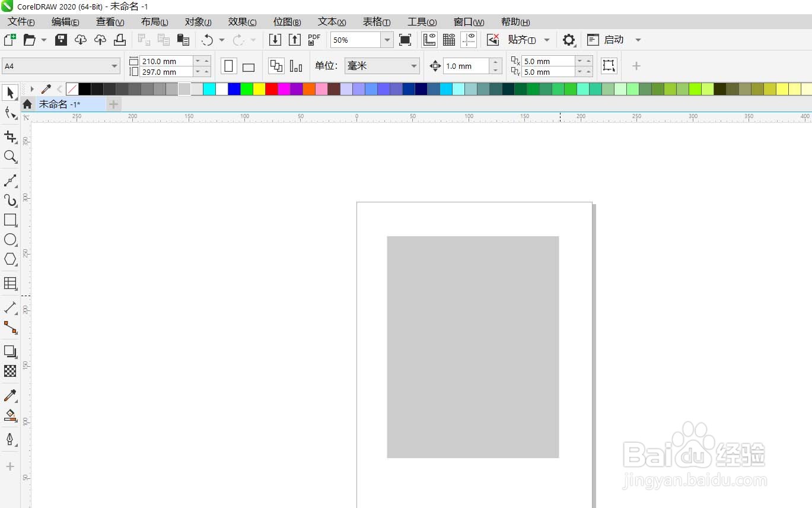Open the 布局 menu

click(155, 22)
